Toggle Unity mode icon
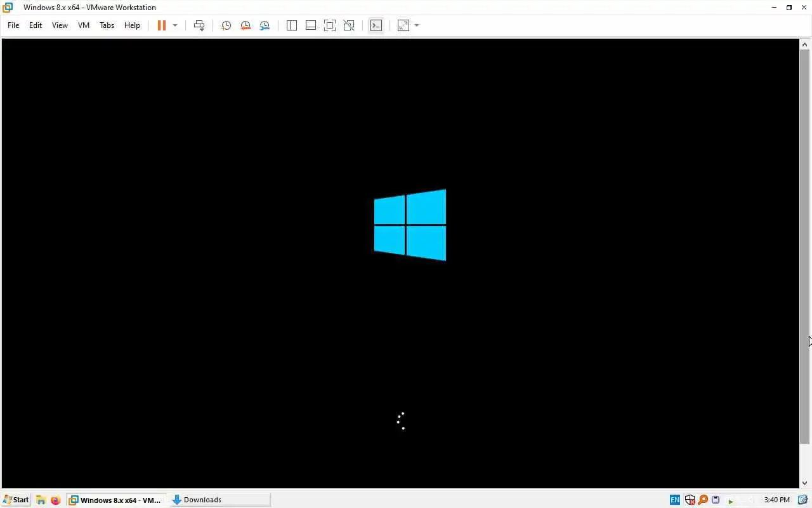 click(349, 25)
